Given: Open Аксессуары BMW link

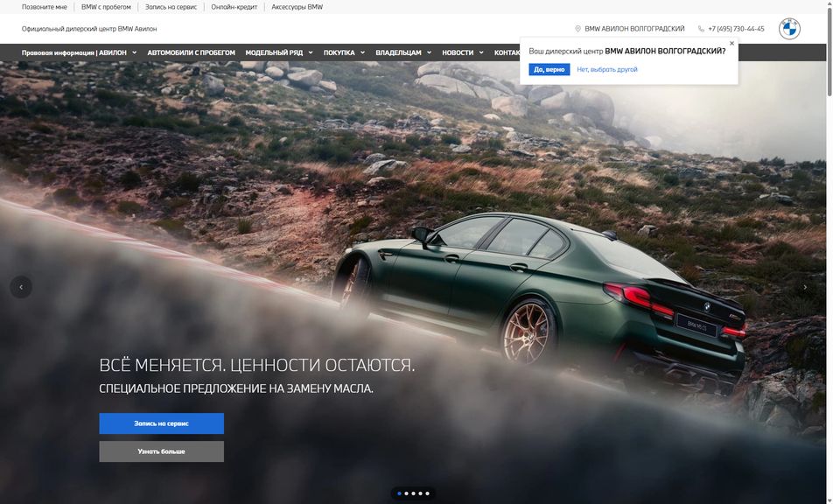Looking at the screenshot, I should click(297, 7).
